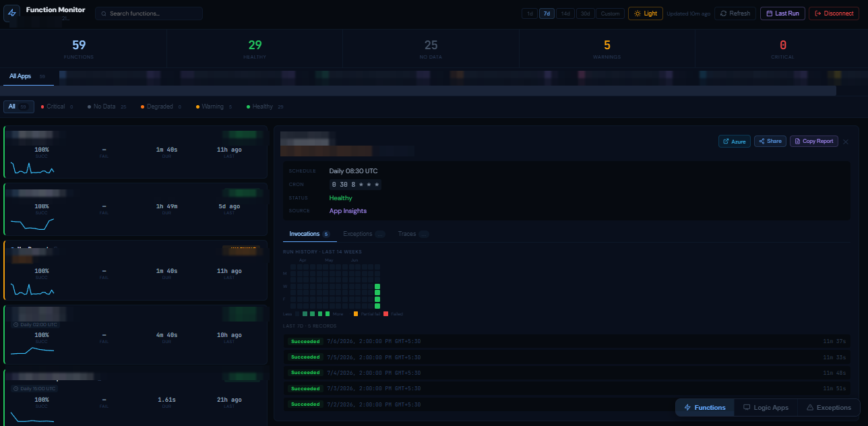The width and height of the screenshot is (868, 426).
Task: Open the 7/3/2026 Succeeded invocation record
Action: point(566,388)
